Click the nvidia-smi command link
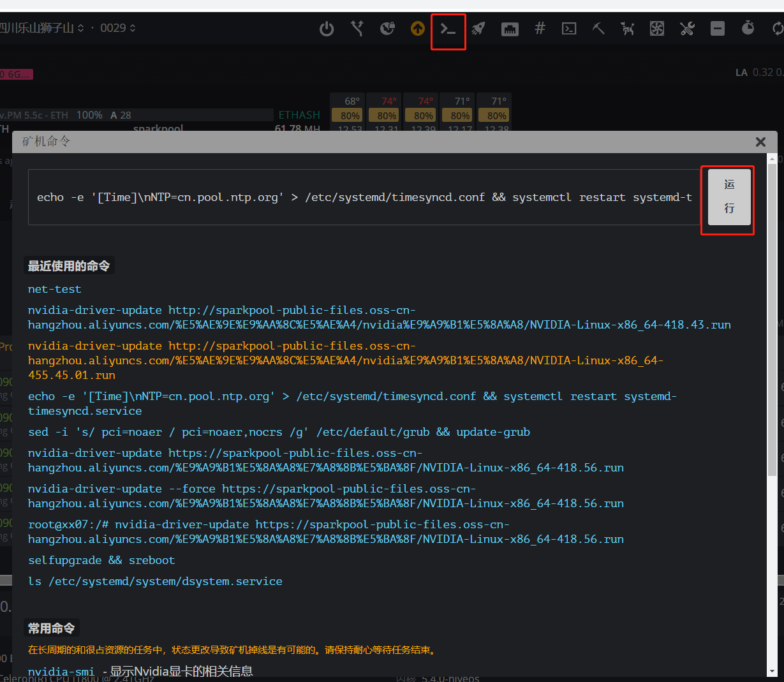 [60, 671]
